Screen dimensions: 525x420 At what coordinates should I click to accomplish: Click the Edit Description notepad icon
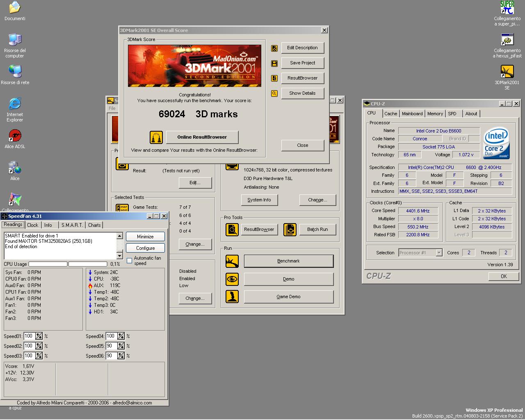(274, 48)
